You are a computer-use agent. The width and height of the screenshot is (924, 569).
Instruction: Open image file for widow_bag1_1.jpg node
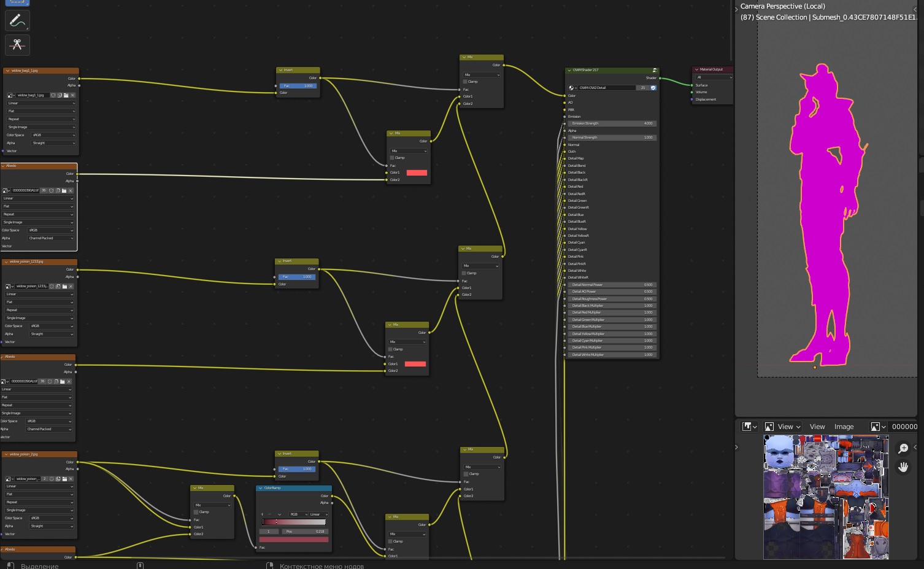click(x=66, y=95)
